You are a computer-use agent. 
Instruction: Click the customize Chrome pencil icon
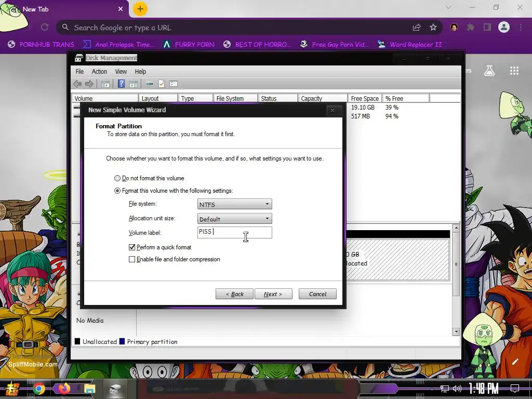[x=515, y=362]
